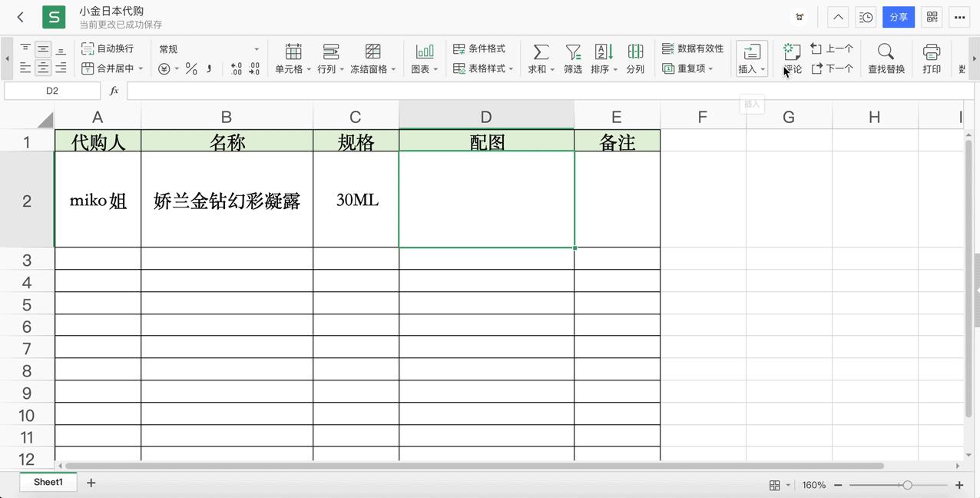The height and width of the screenshot is (498, 980).
Task: Select the Sheet1 tab
Action: click(48, 482)
